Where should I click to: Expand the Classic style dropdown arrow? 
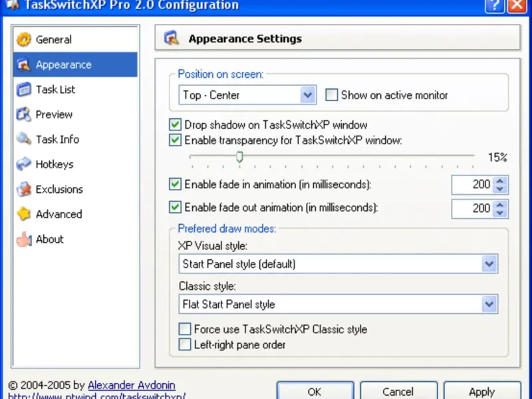[489, 304]
